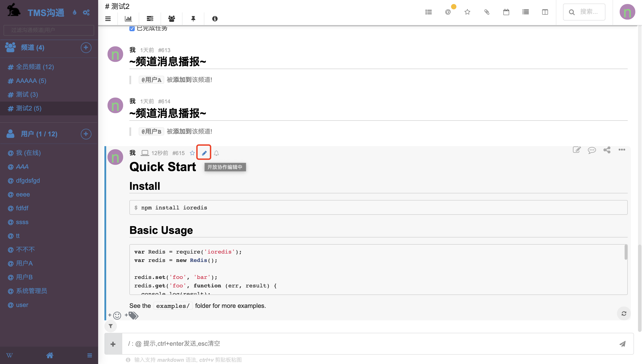The height and width of the screenshot is (364, 642).
Task: Click the filter funnel icon above input box
Action: pyautogui.click(x=111, y=326)
